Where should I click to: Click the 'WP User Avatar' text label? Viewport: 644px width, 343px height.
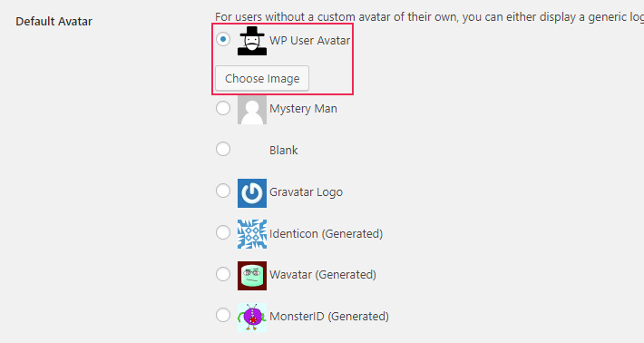tap(309, 40)
